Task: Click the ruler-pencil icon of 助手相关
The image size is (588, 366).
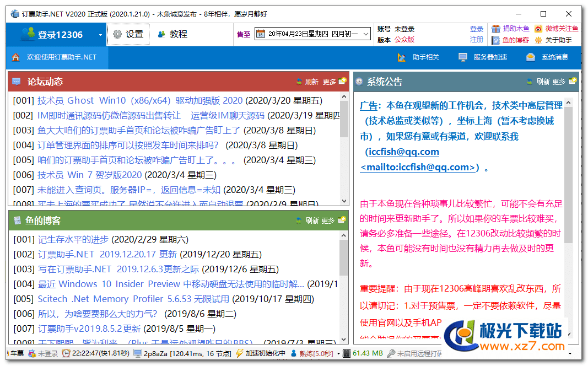Action: pos(401,57)
